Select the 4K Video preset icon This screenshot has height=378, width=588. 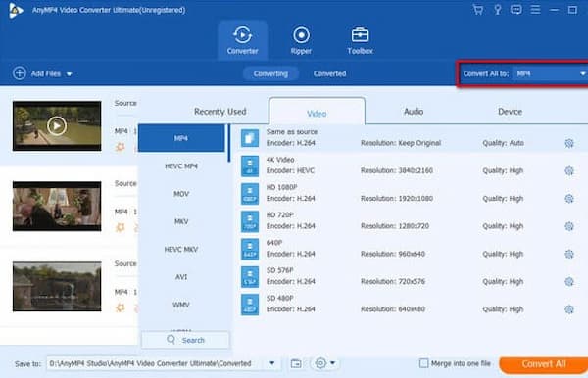pos(250,165)
